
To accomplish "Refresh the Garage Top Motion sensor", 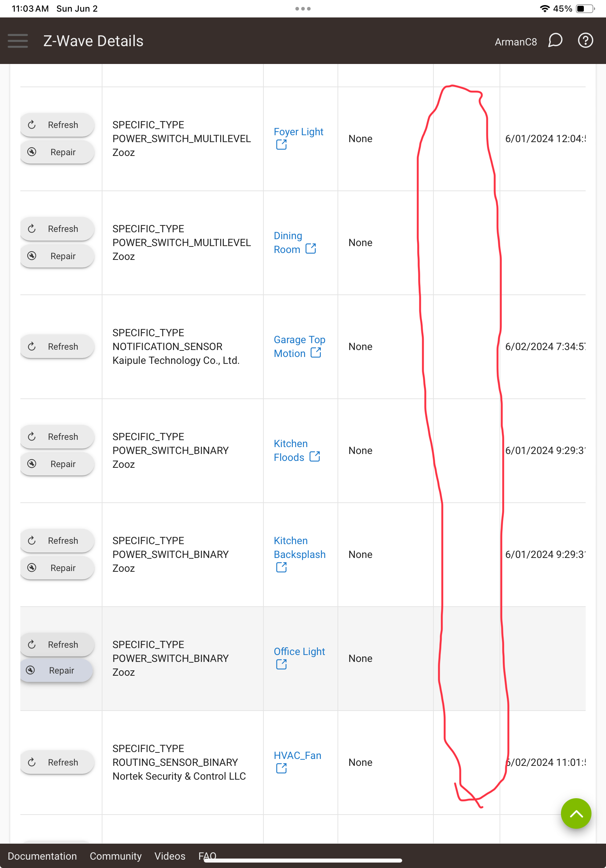I will click(57, 346).
